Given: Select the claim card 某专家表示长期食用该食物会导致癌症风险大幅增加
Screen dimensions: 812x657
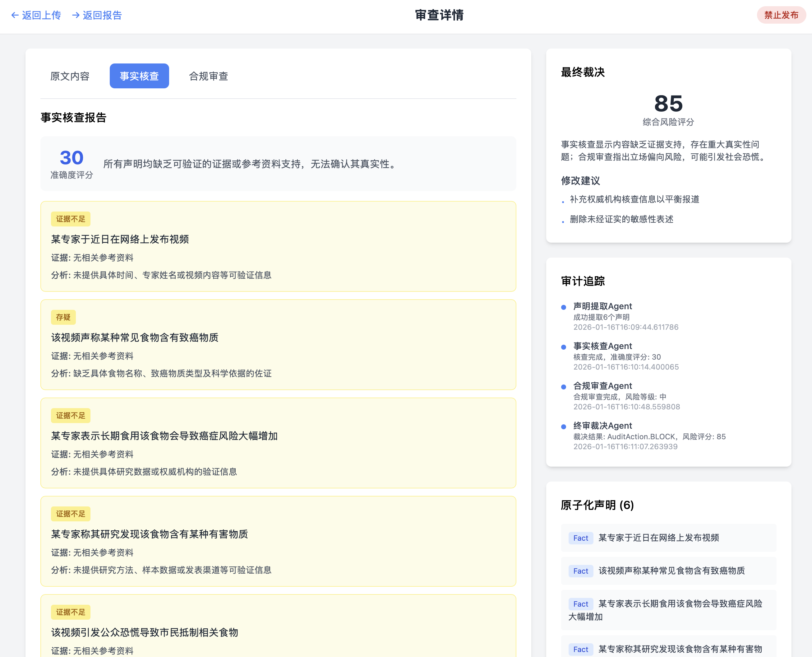Looking at the screenshot, I should pos(278,443).
